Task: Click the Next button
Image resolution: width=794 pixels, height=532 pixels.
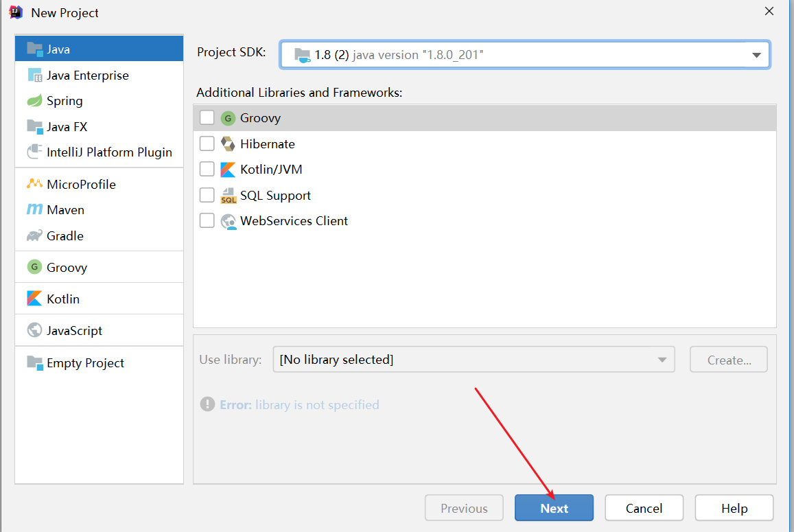Action: pos(554,508)
